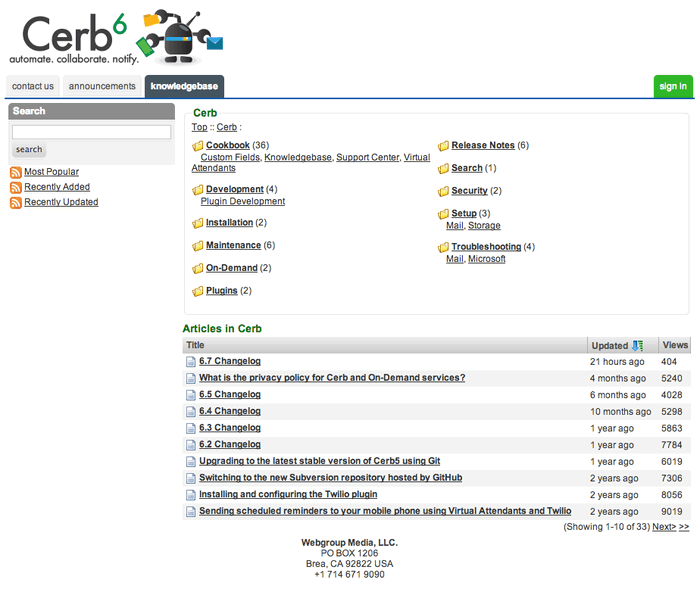Open Upgrading to latest stable Cerb5 article

click(320, 461)
